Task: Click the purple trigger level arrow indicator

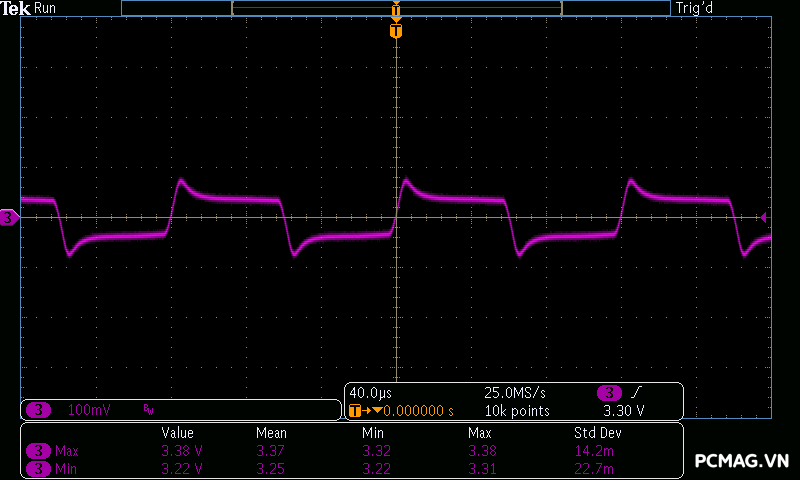Action: coord(764,217)
